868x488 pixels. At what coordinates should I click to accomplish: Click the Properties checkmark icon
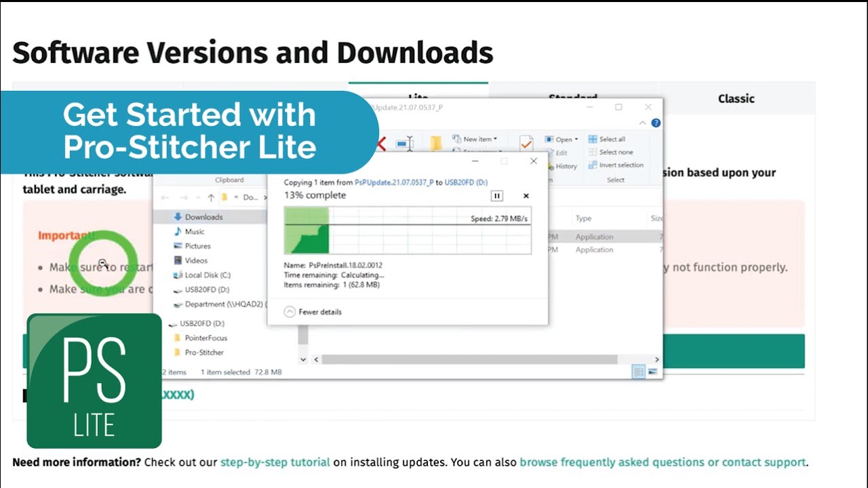click(526, 143)
